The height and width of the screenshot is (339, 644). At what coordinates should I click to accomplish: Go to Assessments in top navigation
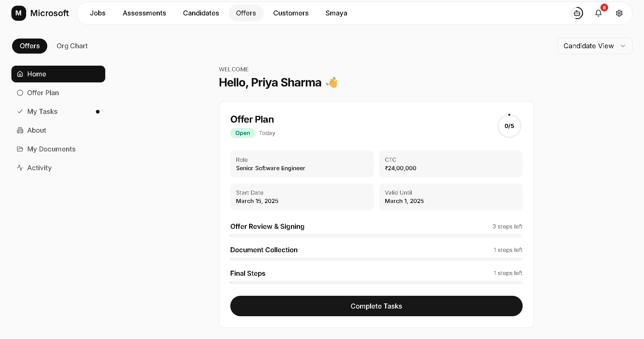[x=144, y=13]
